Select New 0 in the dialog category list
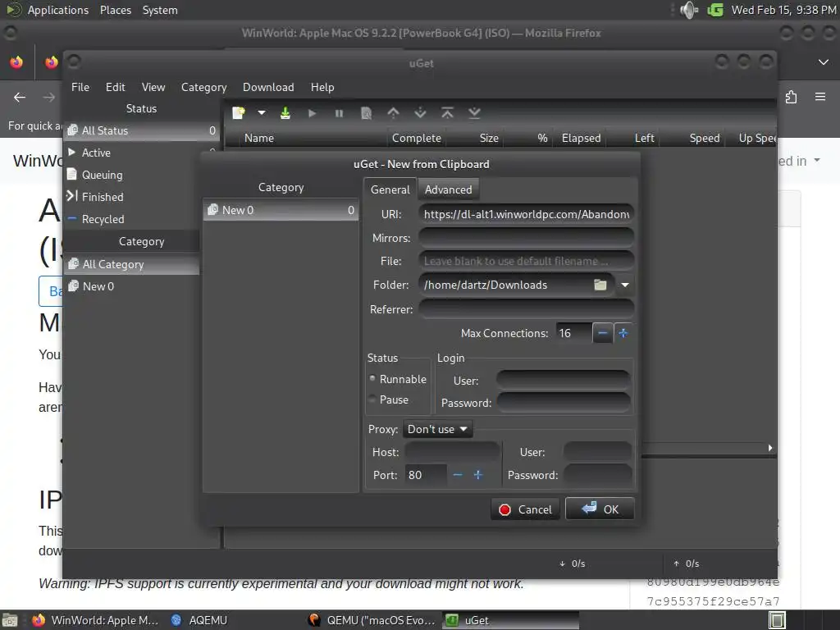The image size is (840, 630). click(281, 210)
